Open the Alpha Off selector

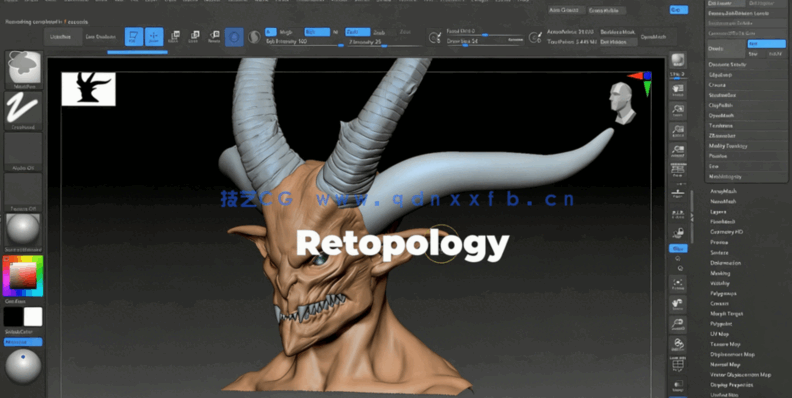point(23,152)
